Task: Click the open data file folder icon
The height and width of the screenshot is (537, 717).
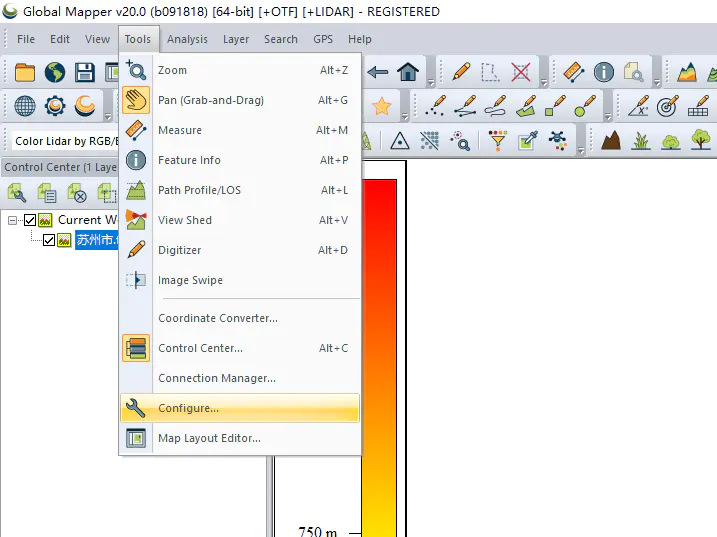Action: (x=25, y=72)
